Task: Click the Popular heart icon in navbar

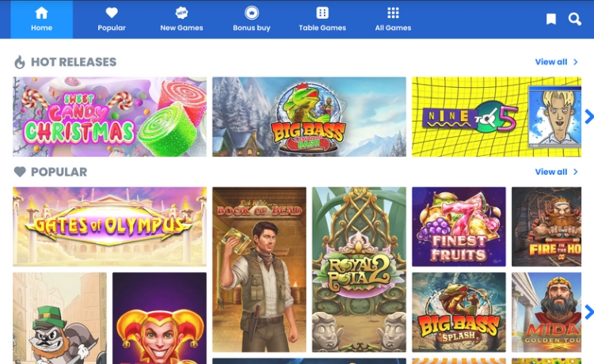Action: click(112, 13)
